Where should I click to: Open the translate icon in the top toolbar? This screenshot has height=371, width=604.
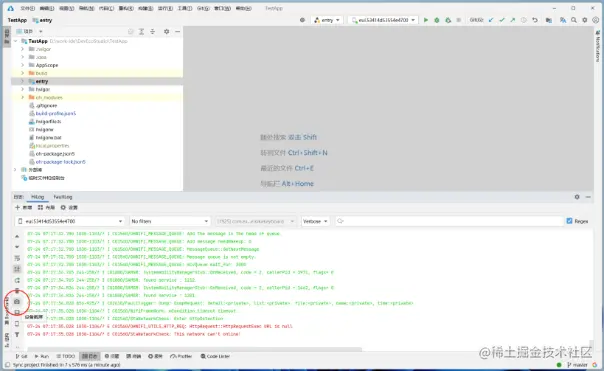pyautogui.click(x=563, y=20)
